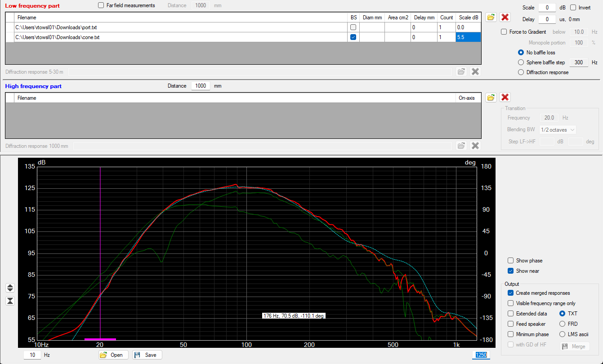Check the BS box for the port.txt row

pyautogui.click(x=353, y=27)
